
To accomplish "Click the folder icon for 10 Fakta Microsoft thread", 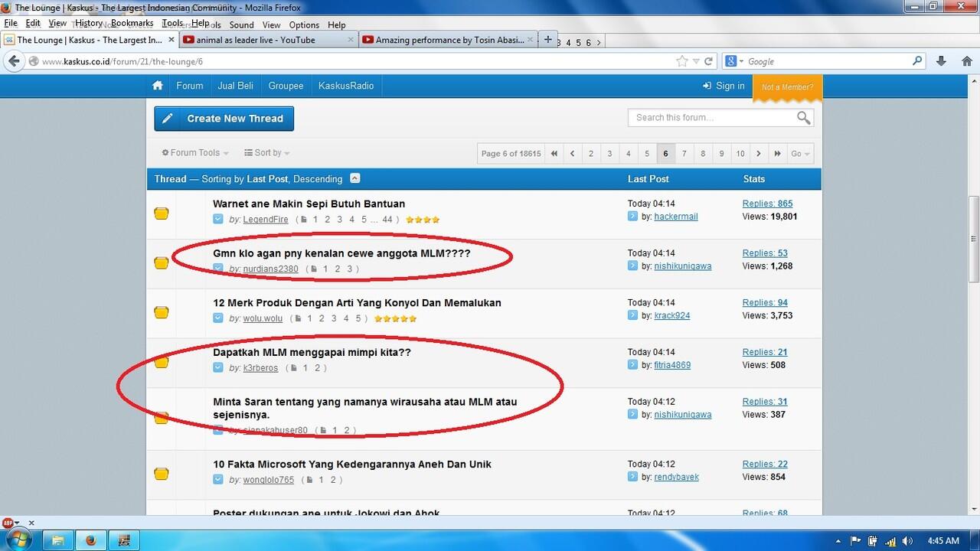I will (161, 474).
